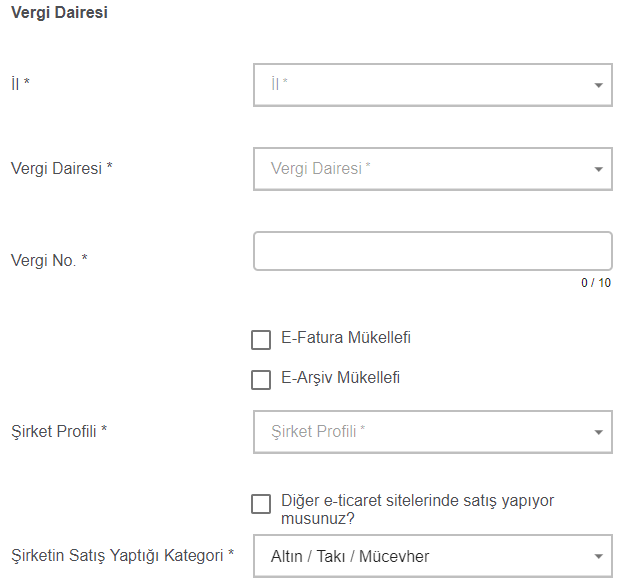Click the arrow icon in the Vergi Dairesi field
The width and height of the screenshot is (629, 588).
[x=598, y=170]
